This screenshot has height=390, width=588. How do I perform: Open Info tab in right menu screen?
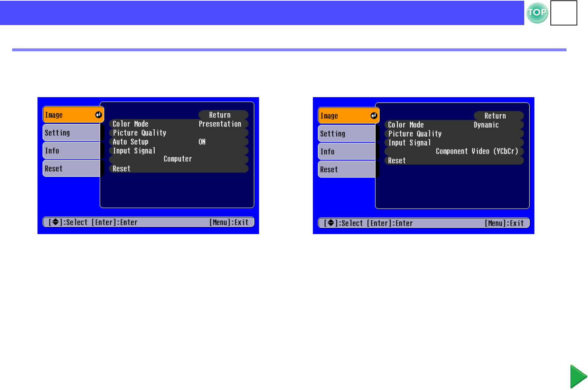pos(347,152)
